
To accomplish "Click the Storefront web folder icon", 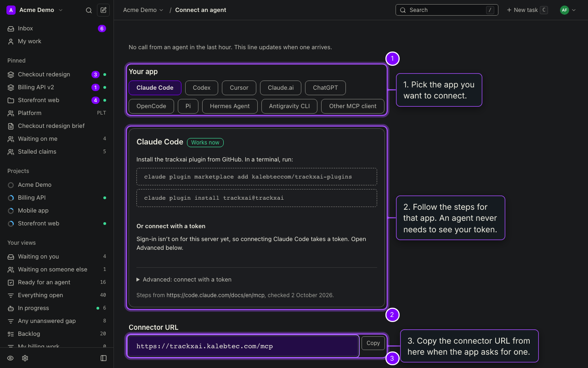I will coord(11,100).
